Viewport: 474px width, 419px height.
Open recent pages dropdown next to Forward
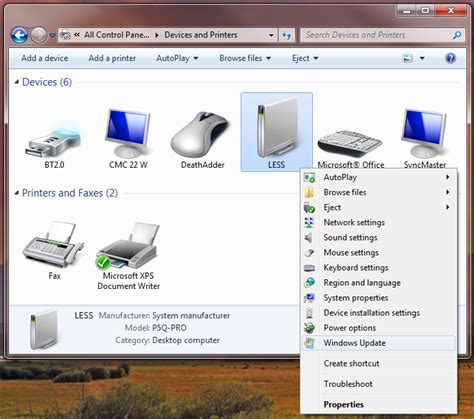tap(52, 35)
